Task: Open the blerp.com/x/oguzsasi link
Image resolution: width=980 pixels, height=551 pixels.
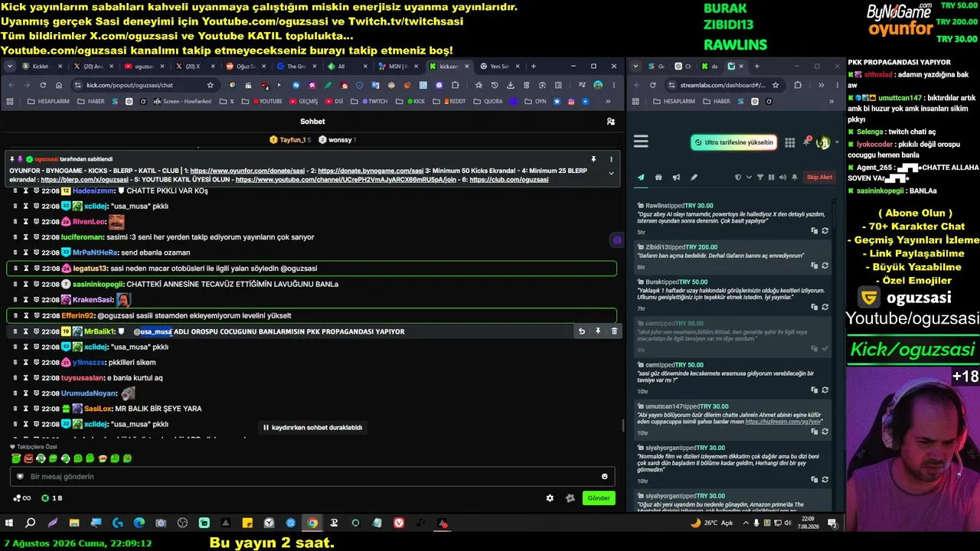Action: pyautogui.click(x=85, y=180)
